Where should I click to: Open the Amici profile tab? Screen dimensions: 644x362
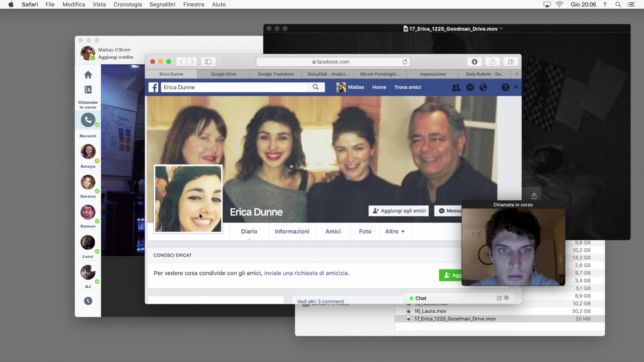[x=333, y=231]
